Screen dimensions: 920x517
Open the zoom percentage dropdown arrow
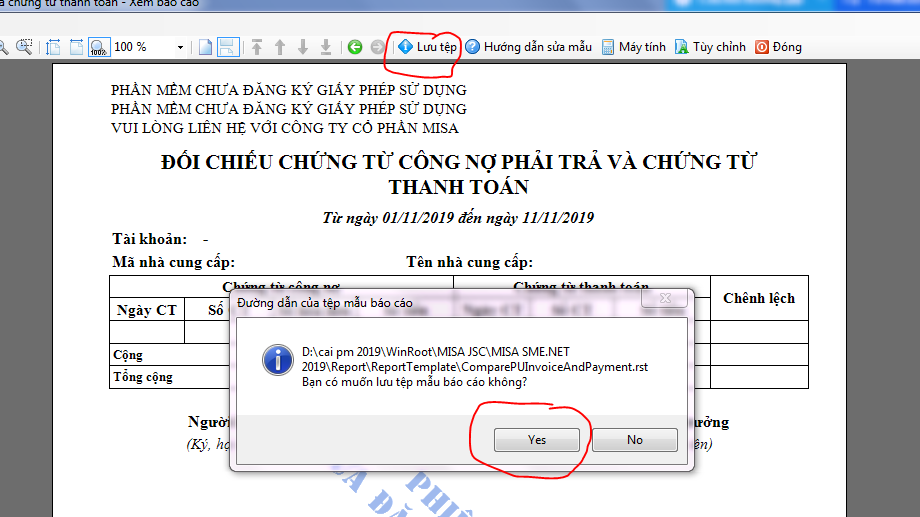[x=180, y=48]
